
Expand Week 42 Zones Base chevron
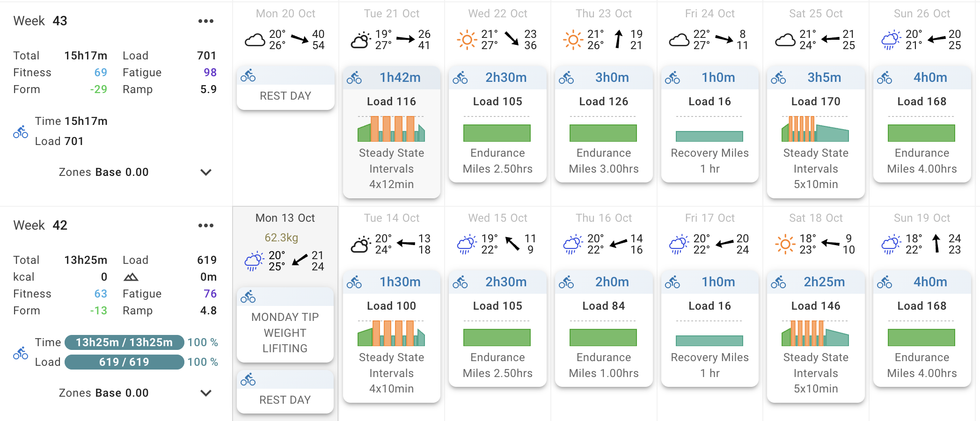(206, 393)
